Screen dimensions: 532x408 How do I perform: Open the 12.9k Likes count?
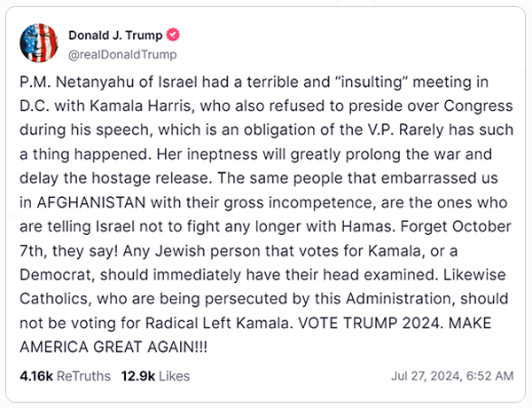[x=139, y=376]
